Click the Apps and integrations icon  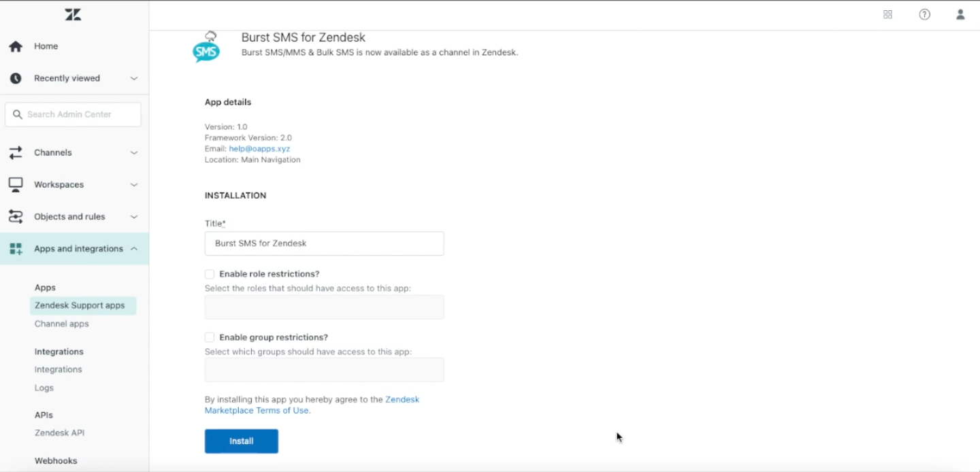[16, 249]
